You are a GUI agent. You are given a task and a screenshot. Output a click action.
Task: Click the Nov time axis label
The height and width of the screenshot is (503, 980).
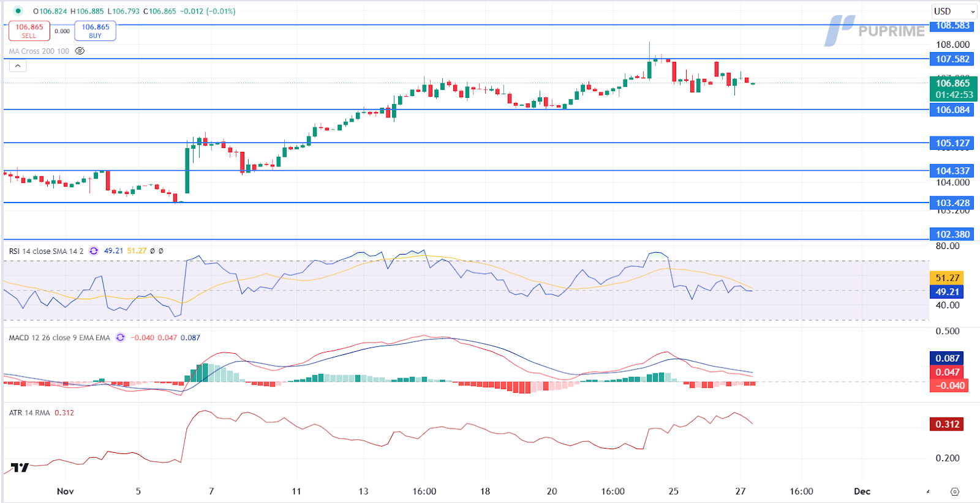pyautogui.click(x=65, y=491)
